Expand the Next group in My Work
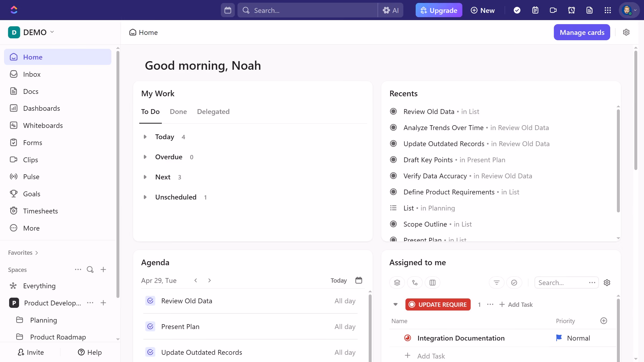This screenshot has width=644, height=362. pos(145,177)
